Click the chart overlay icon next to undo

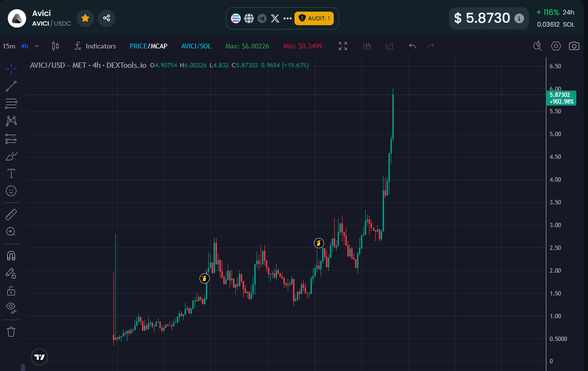(390, 46)
